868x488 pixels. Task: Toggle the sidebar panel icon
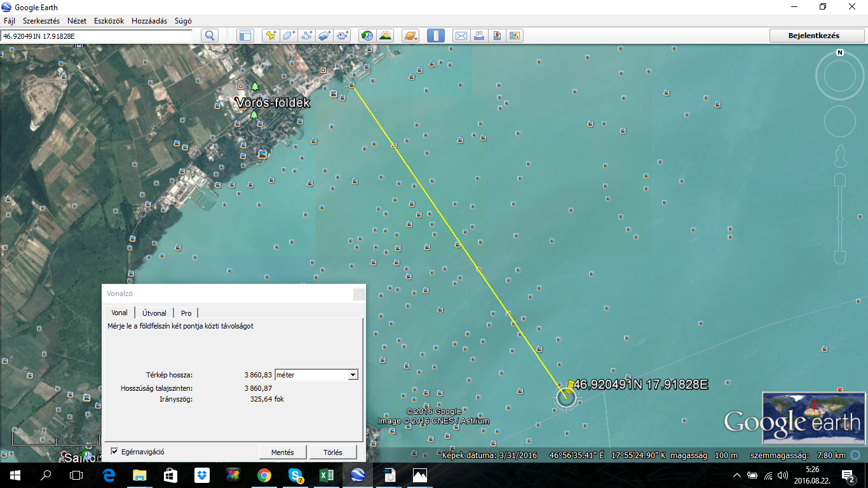click(245, 36)
